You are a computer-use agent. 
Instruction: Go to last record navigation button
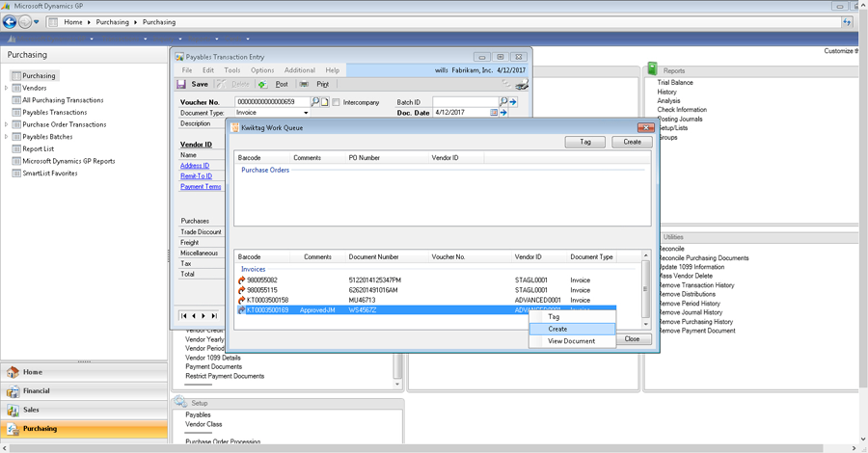point(214,316)
